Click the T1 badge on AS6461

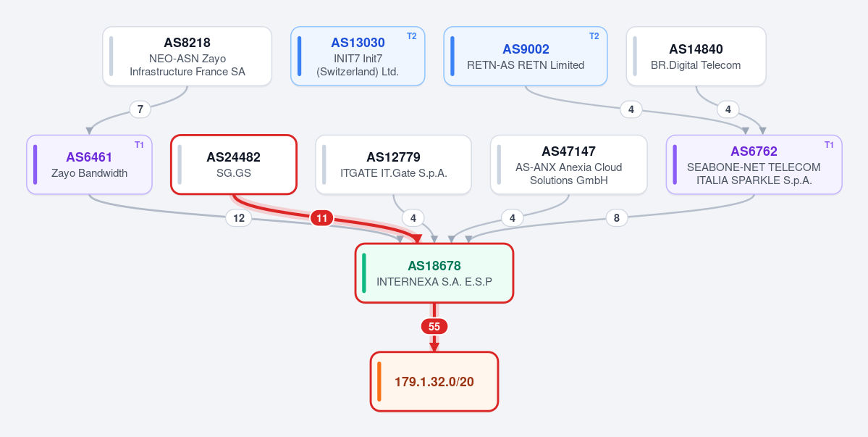tap(139, 144)
